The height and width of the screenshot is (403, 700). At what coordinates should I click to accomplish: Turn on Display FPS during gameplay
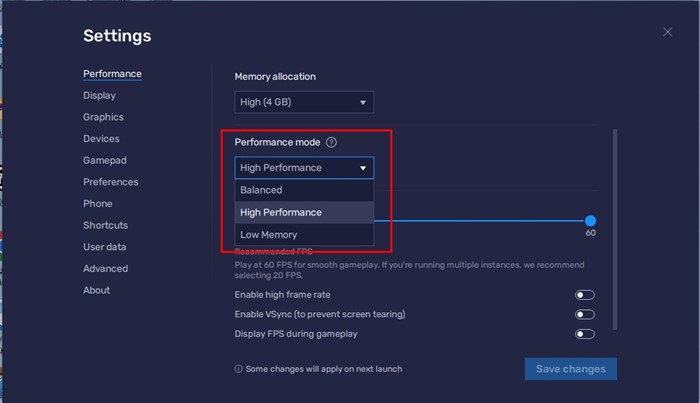tap(585, 334)
